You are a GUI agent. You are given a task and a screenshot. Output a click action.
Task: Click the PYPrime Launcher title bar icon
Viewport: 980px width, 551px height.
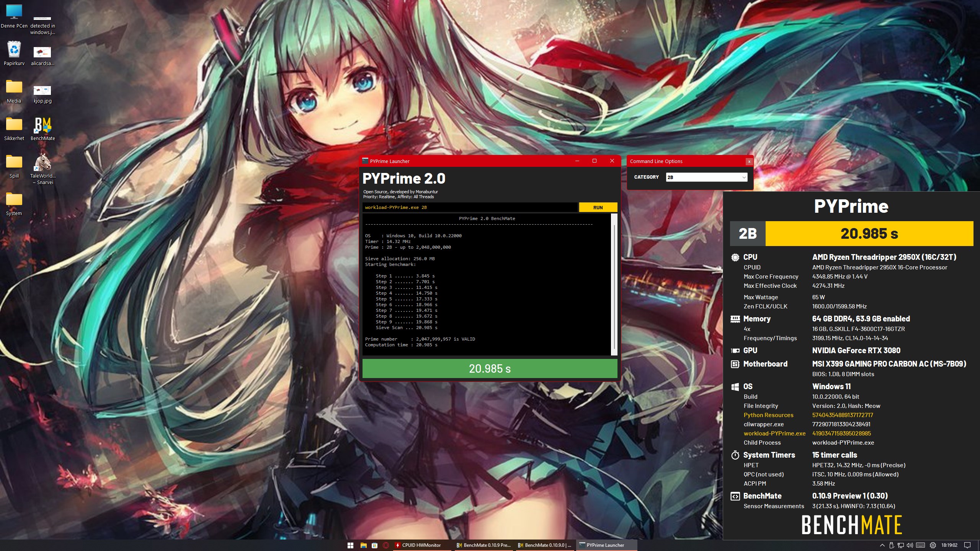click(x=365, y=161)
